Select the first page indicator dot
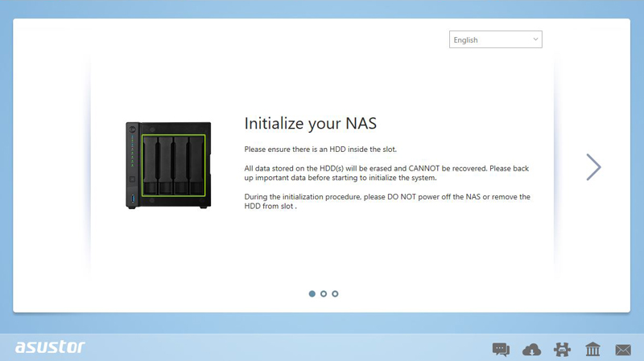 (312, 293)
